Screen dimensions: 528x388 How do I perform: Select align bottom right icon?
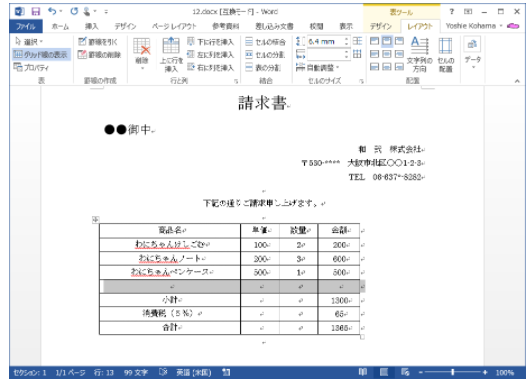[399, 67]
